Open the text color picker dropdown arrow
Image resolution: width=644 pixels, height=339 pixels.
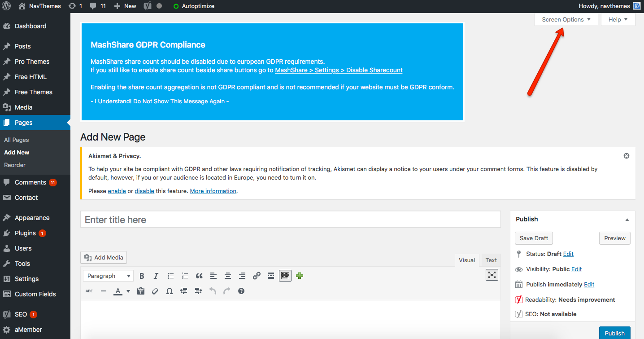pos(128,291)
